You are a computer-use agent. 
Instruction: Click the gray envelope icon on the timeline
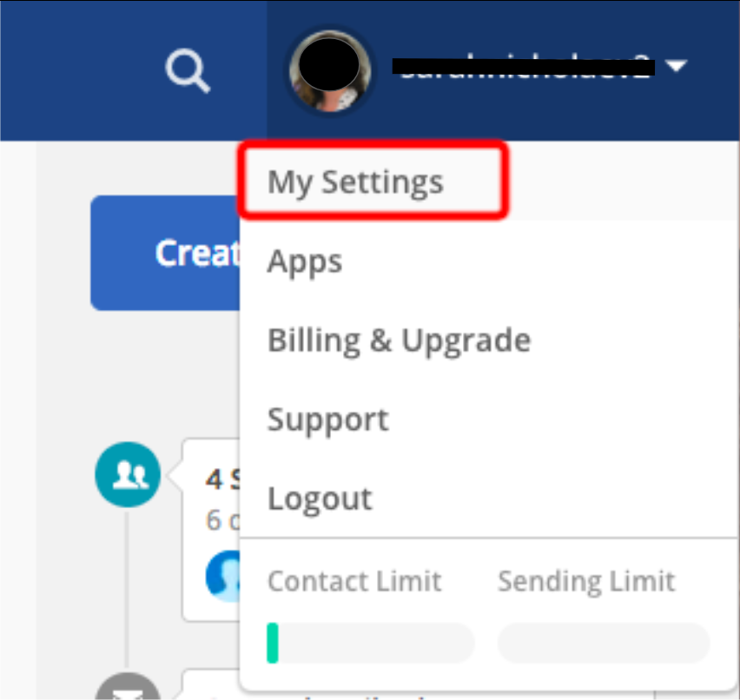click(128, 687)
